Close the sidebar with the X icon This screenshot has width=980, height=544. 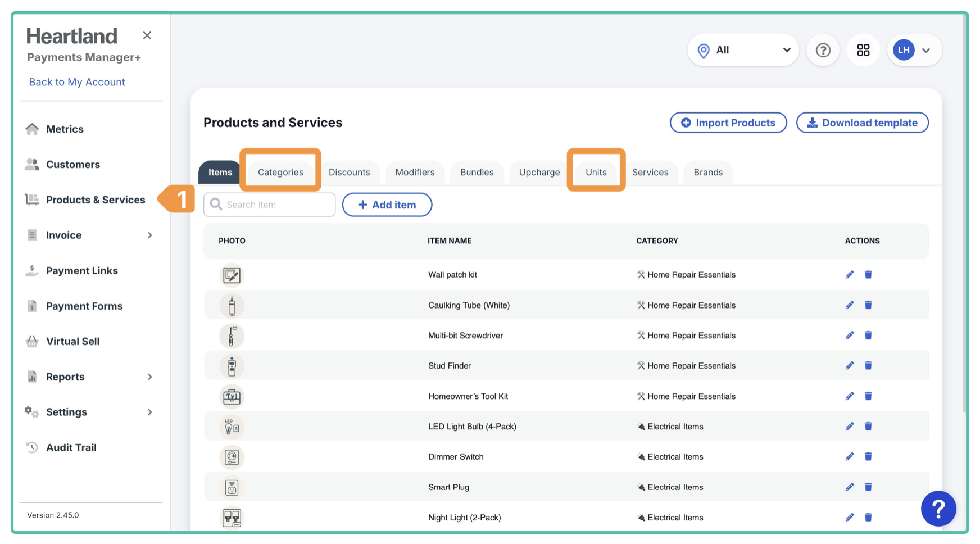[147, 35]
